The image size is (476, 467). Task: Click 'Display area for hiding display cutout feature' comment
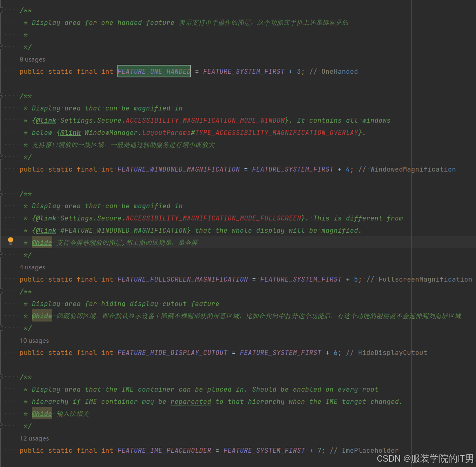click(125, 304)
